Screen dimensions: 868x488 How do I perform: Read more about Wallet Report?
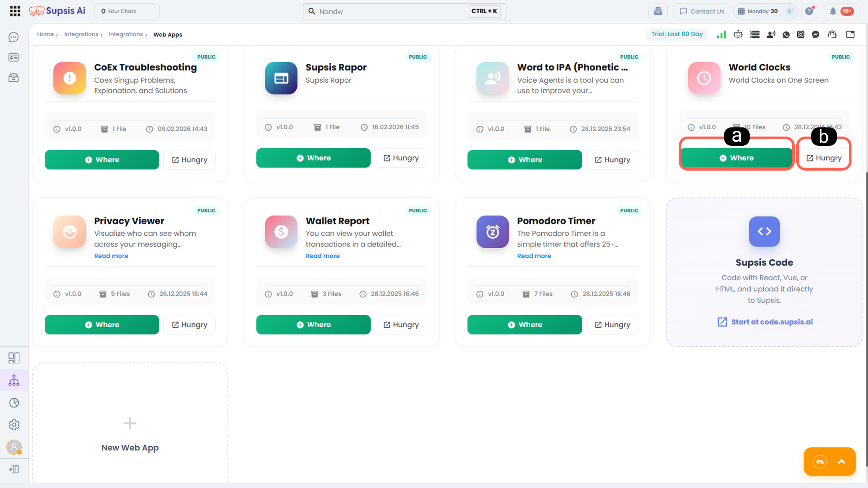(323, 256)
